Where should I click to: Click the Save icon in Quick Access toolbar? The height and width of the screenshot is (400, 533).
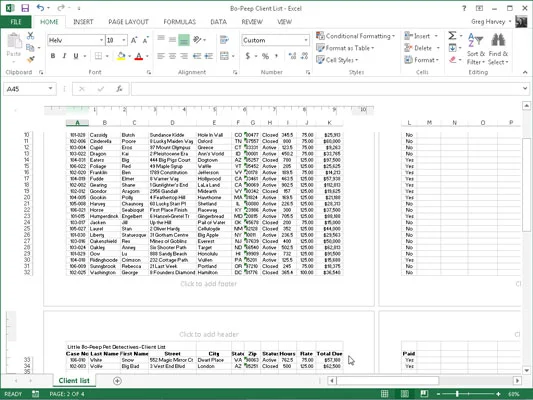pyautogui.click(x=25, y=8)
